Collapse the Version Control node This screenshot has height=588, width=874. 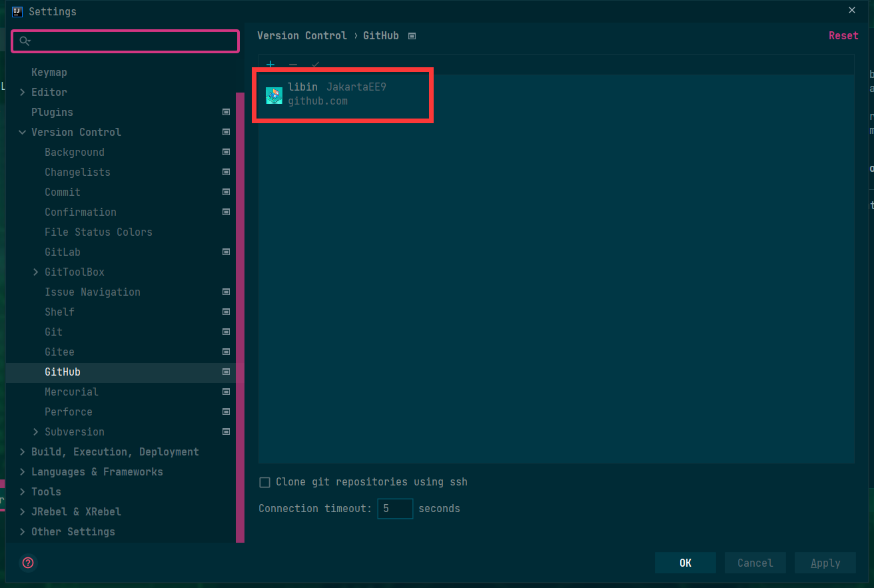pos(23,132)
